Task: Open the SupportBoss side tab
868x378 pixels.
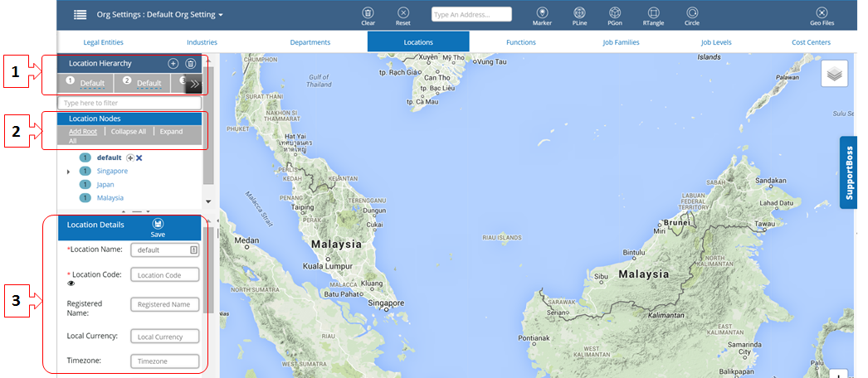Action: click(x=849, y=172)
